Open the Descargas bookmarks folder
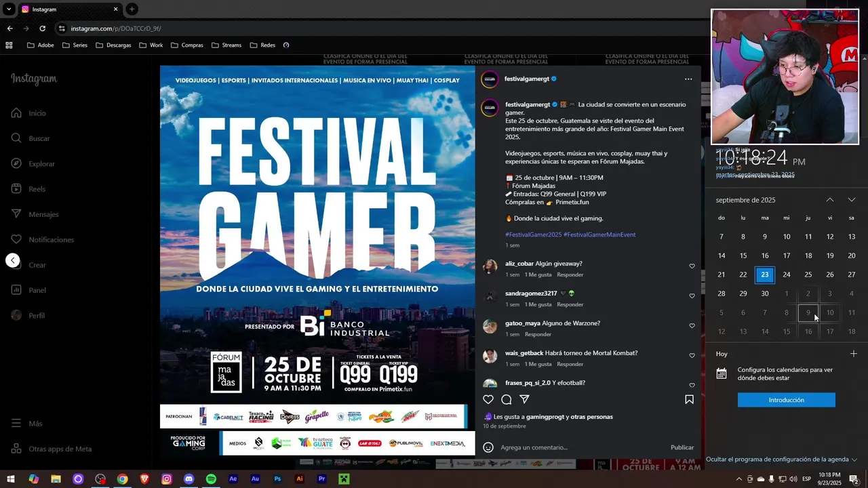This screenshot has width=868, height=488. pyautogui.click(x=113, y=45)
